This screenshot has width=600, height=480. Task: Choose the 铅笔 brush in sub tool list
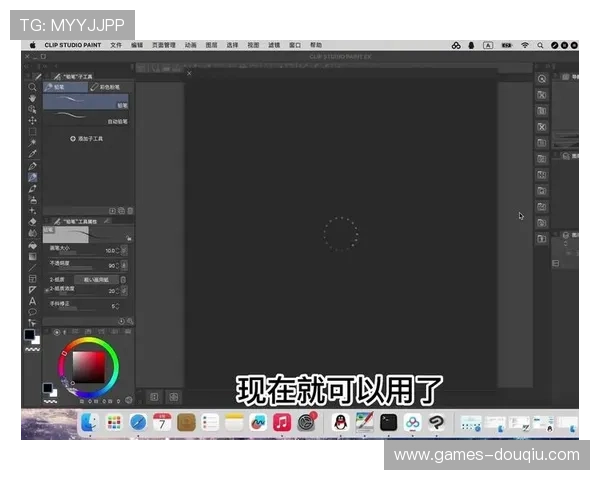(x=86, y=102)
